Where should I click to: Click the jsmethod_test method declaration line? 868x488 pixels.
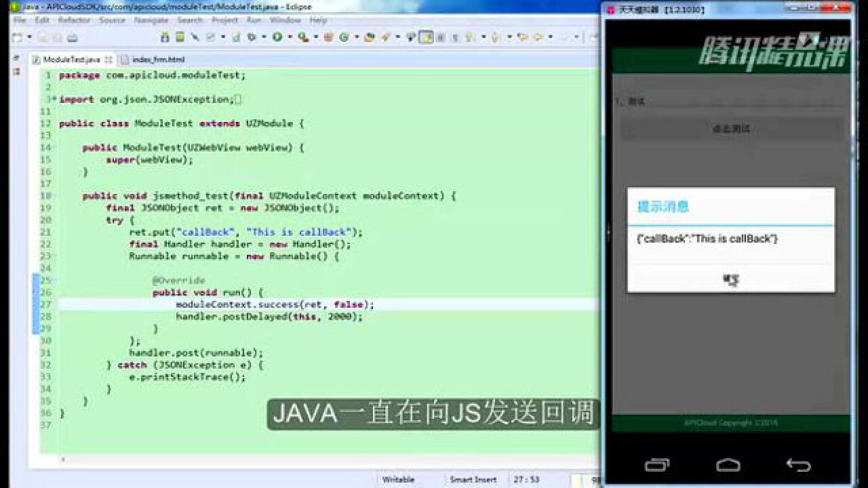269,196
